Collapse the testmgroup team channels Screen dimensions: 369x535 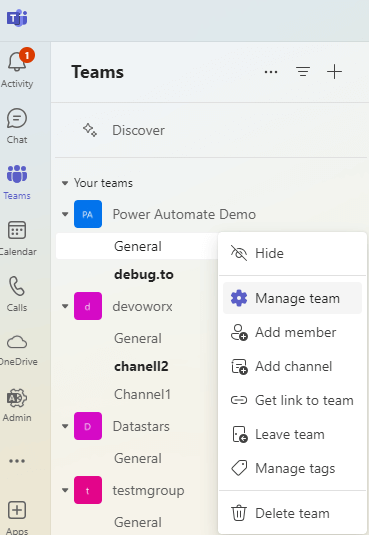65,490
